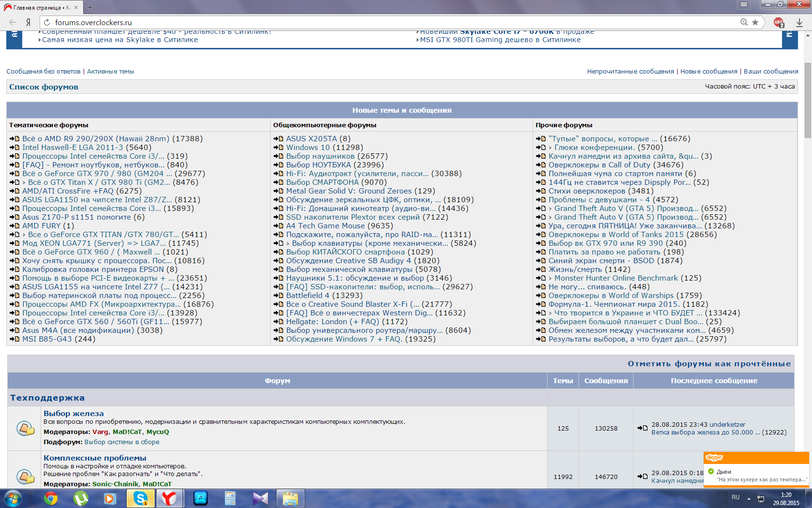Open Непрочитанные сообщения link

point(630,72)
